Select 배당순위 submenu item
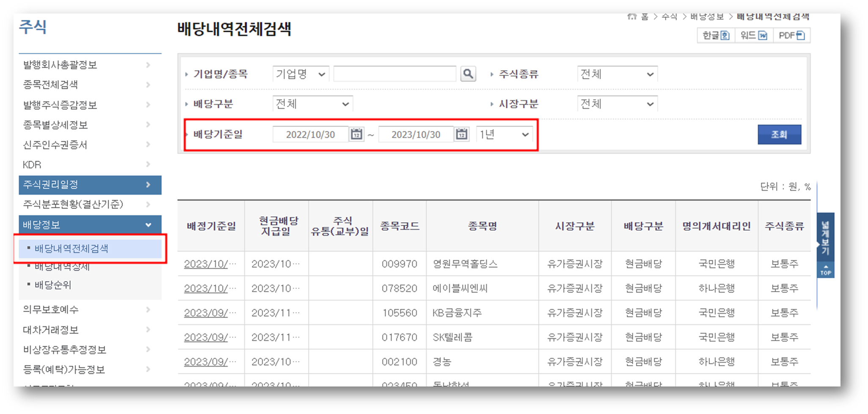This screenshot has width=868, height=414. 53,285
